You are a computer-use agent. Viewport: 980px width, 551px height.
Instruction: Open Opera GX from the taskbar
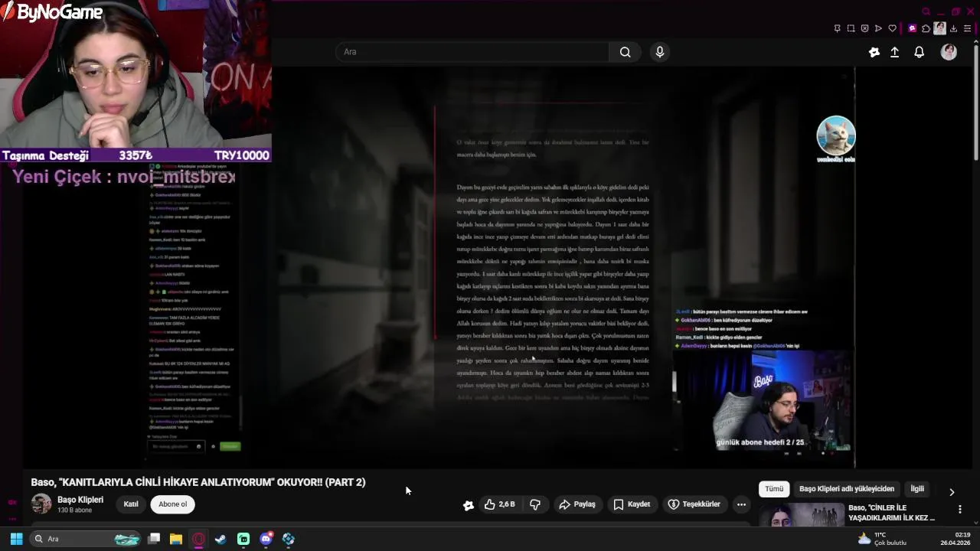click(x=198, y=539)
